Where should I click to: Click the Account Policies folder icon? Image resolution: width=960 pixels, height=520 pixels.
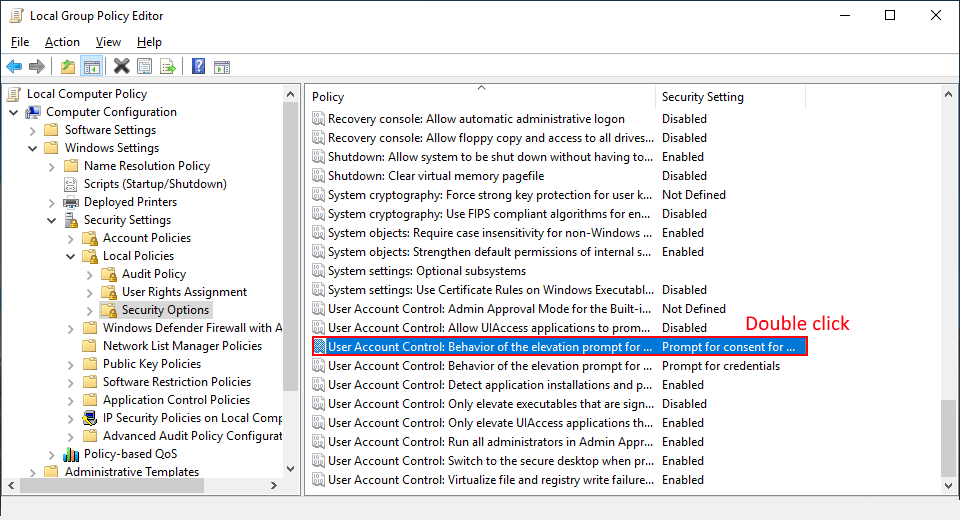90,238
